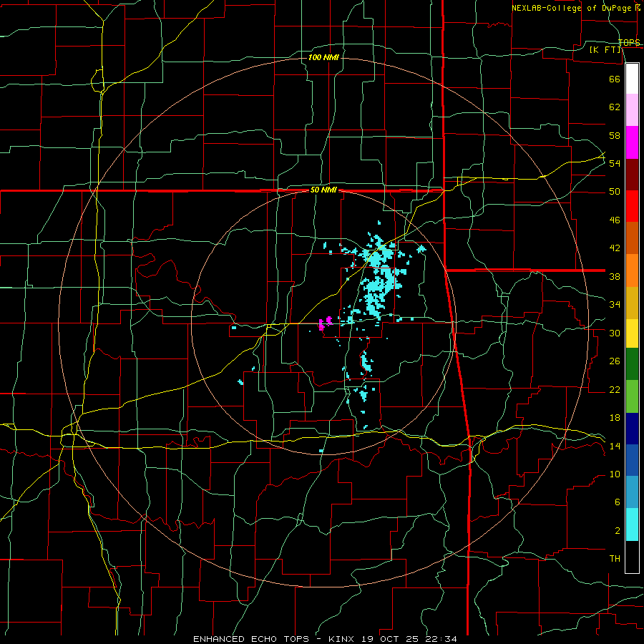Pick the light green legend swatch
This screenshot has height=644, width=644.
632,396
